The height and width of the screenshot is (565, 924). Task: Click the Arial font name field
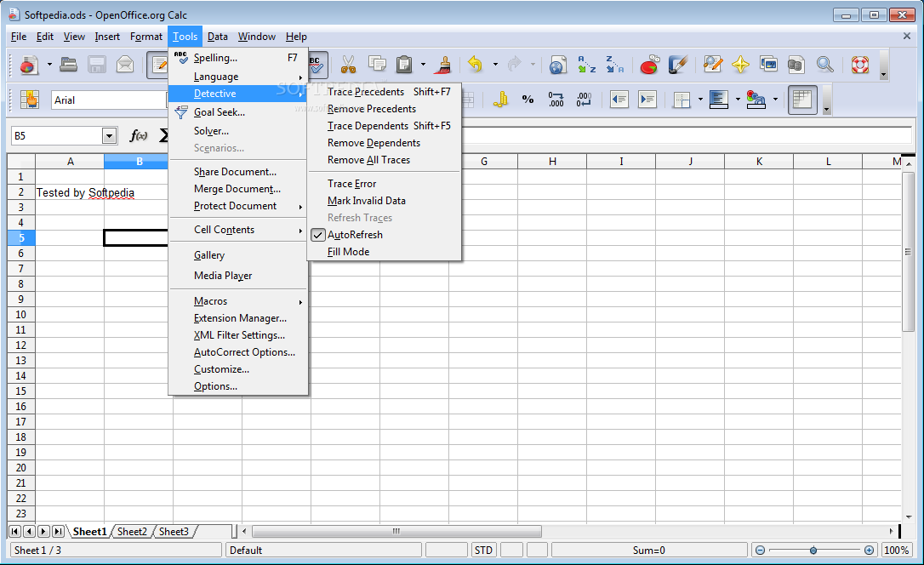pos(110,100)
